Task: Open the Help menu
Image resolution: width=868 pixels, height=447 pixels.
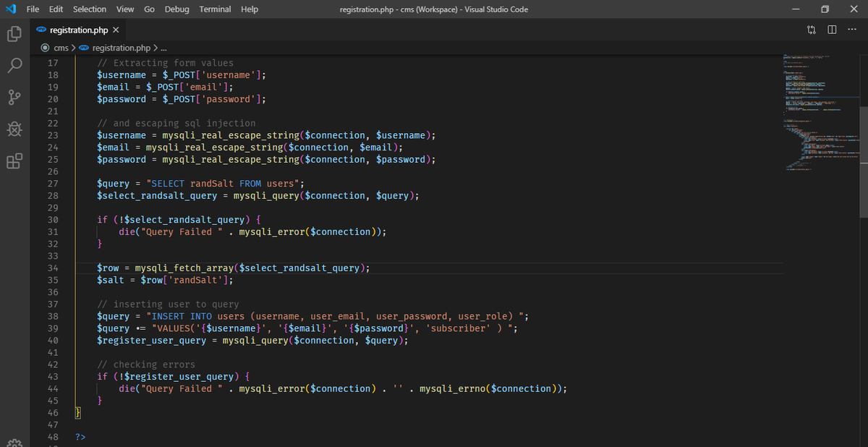Action: [250, 9]
